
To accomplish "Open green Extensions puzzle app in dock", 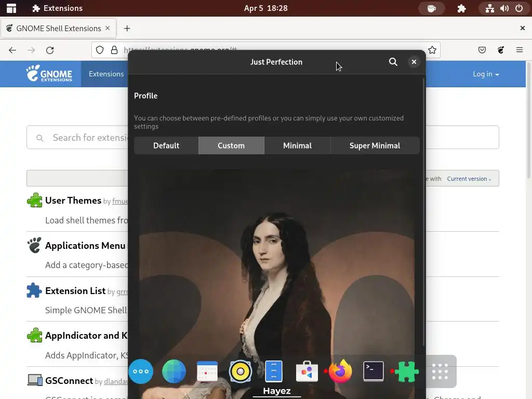I will 406,371.
